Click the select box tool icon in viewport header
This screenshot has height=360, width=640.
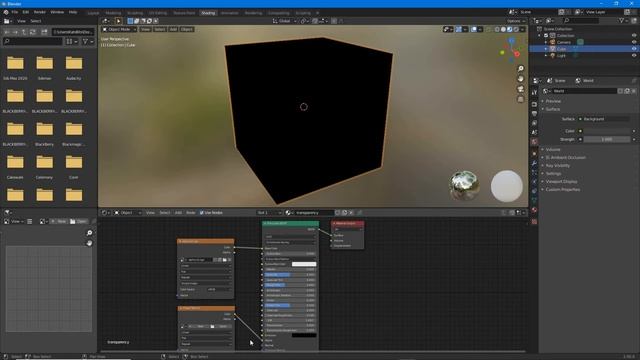(130, 21)
